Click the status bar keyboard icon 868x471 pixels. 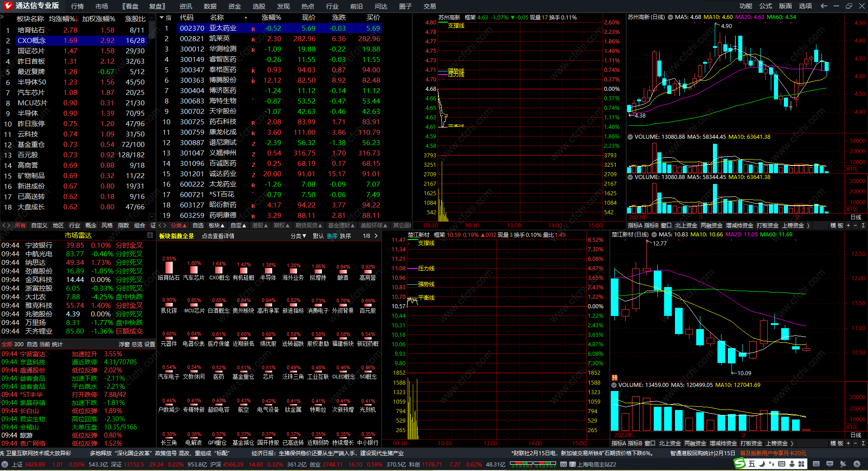coord(816,464)
